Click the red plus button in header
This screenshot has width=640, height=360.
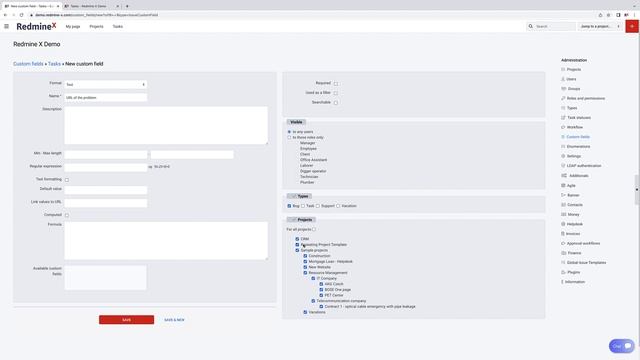(x=632, y=26)
